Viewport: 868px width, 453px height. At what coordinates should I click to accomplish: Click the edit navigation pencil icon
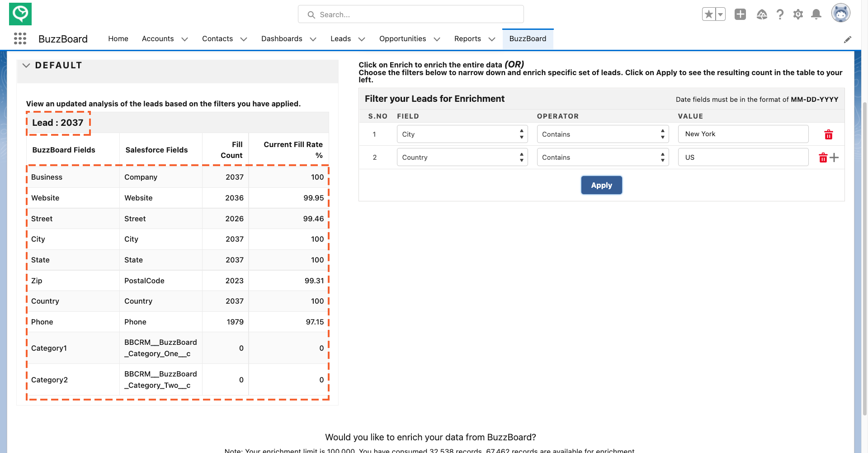[848, 39]
